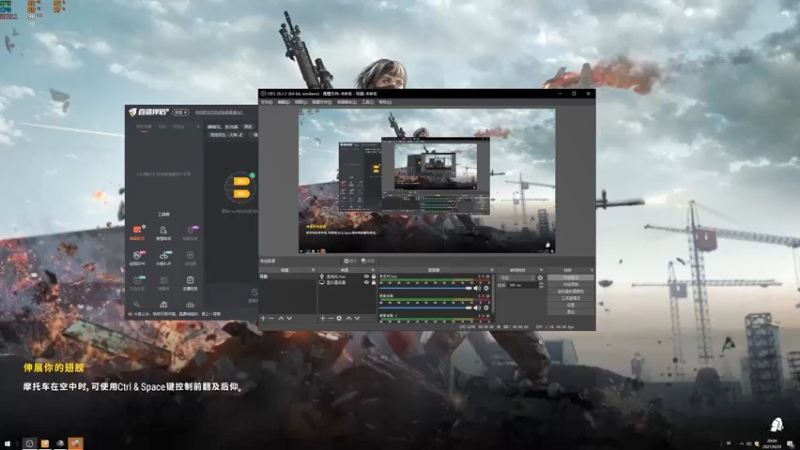Open the 工具(T) menu in OBS

pos(367,102)
